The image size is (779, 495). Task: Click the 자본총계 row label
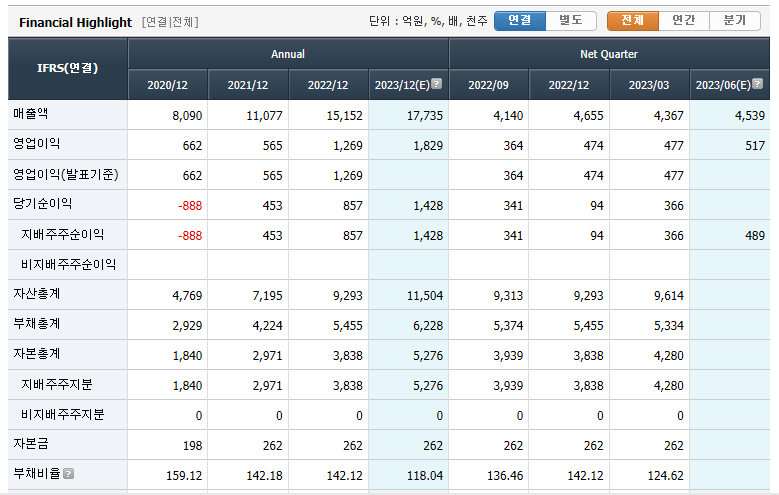[x=37, y=354]
